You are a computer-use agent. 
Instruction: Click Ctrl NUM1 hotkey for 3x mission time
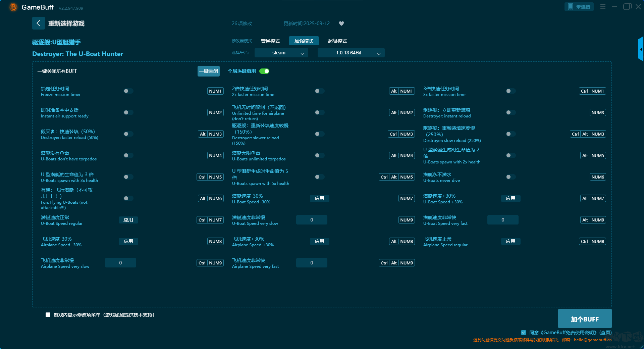pos(593,91)
